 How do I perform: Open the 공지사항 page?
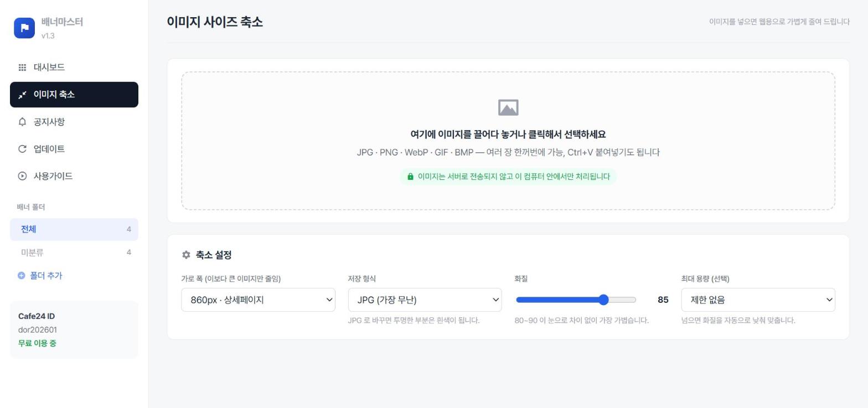point(74,122)
